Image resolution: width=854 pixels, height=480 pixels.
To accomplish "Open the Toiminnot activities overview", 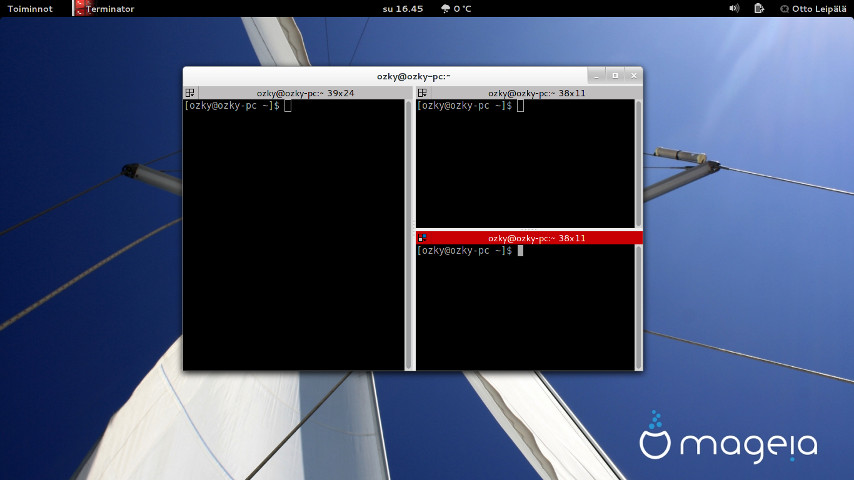I will click(x=30, y=9).
